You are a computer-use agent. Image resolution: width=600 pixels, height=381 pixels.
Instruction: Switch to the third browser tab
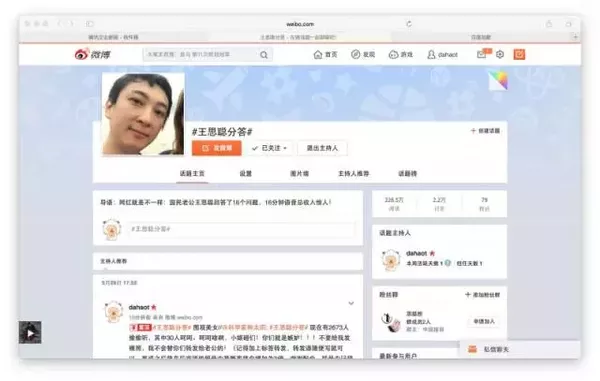[x=481, y=37]
